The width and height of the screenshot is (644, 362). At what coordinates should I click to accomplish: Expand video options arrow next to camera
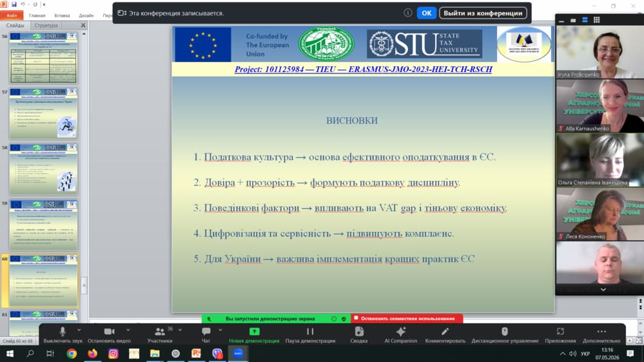(x=128, y=330)
